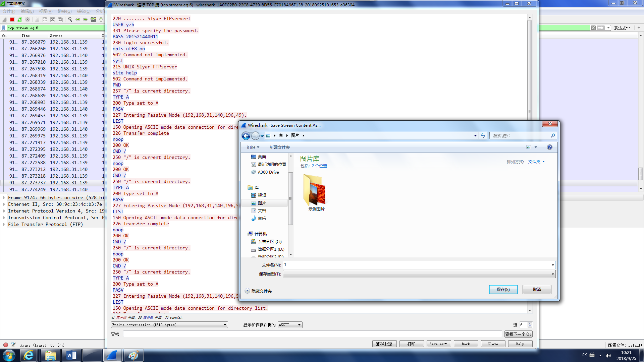Collapse folder pane via 隐藏文件夹
Viewport: 644px width, 362px height.
tap(258, 291)
